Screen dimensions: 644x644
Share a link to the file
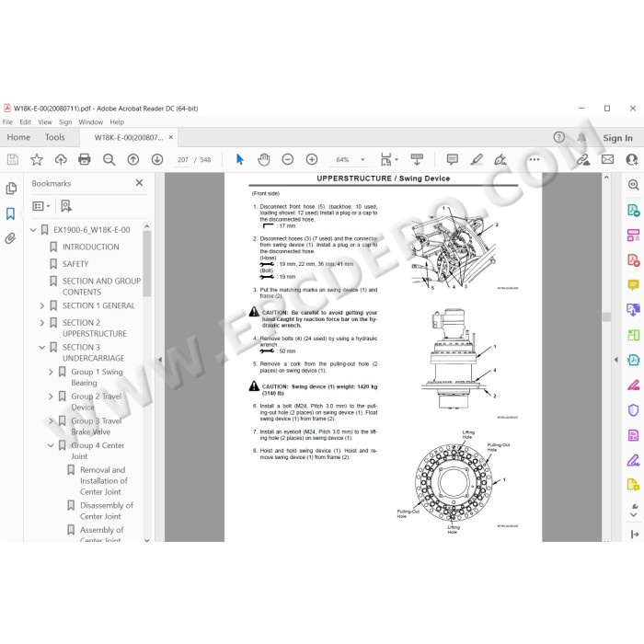click(x=583, y=159)
